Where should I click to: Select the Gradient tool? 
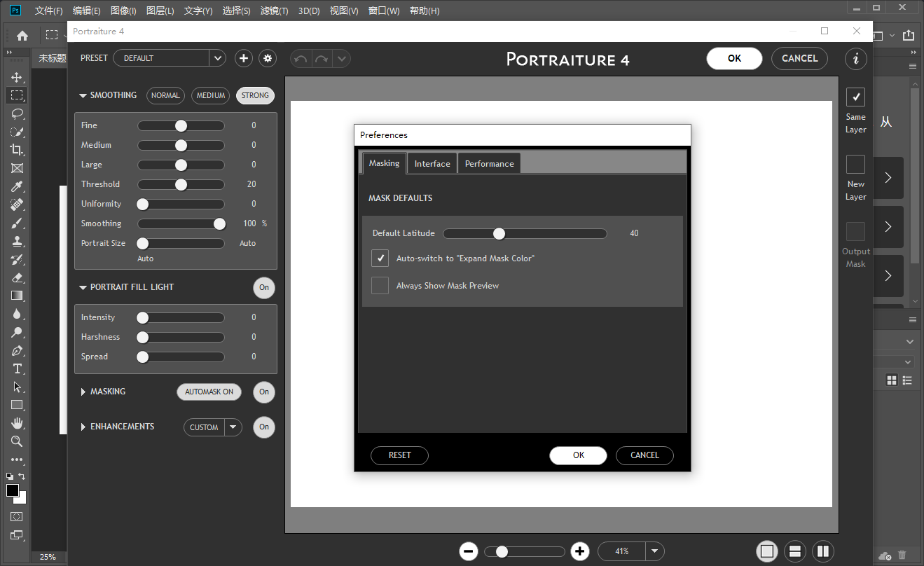[17, 296]
